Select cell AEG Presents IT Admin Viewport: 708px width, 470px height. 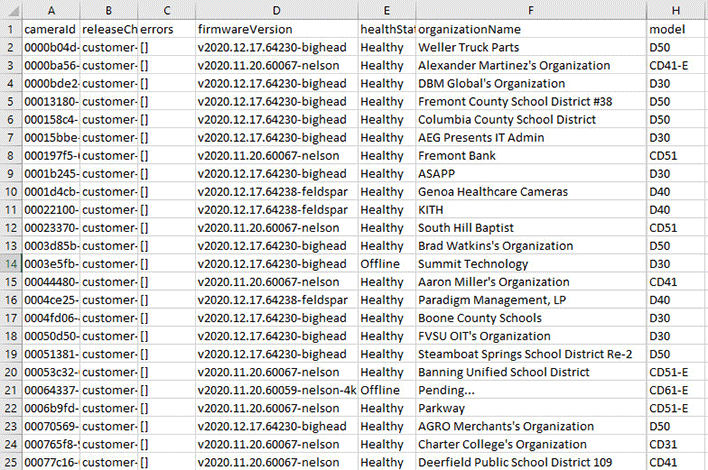[531, 138]
